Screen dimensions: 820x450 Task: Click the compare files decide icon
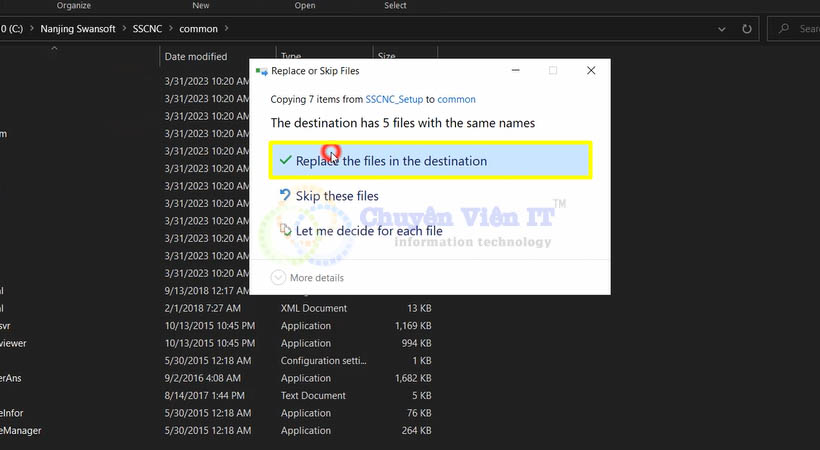[285, 231]
